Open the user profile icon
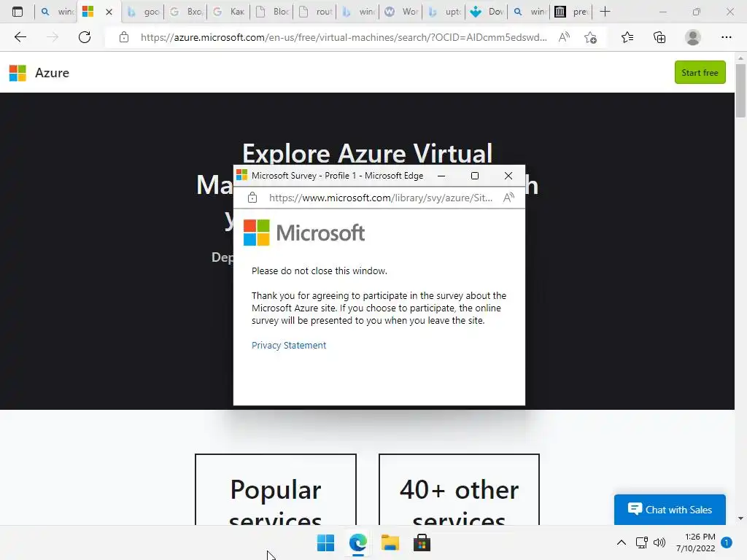The width and height of the screenshot is (747, 560). (693, 37)
